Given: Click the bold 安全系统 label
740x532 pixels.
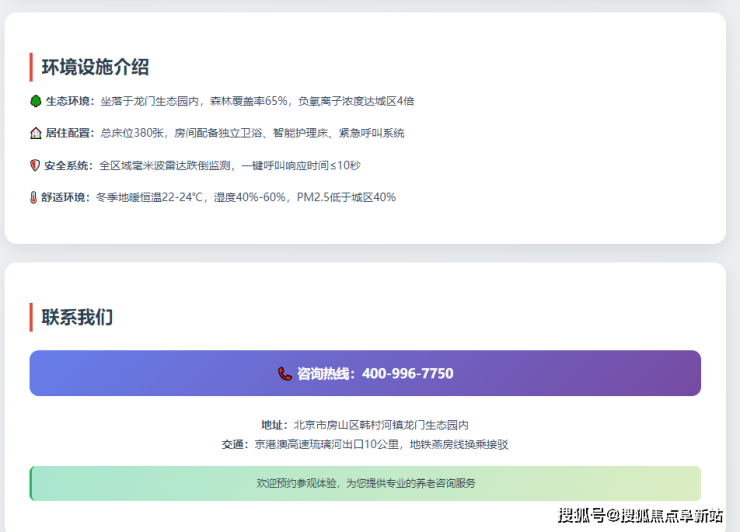Looking at the screenshot, I should pos(70,165).
